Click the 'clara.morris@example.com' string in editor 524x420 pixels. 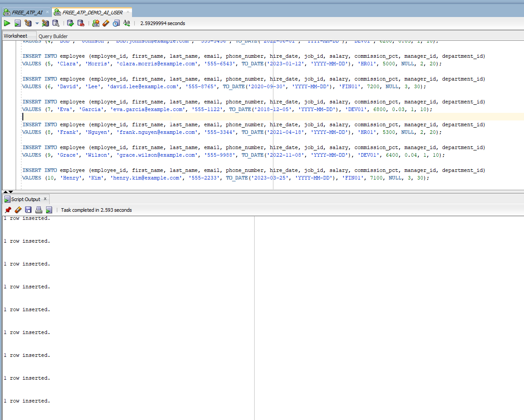(157, 64)
